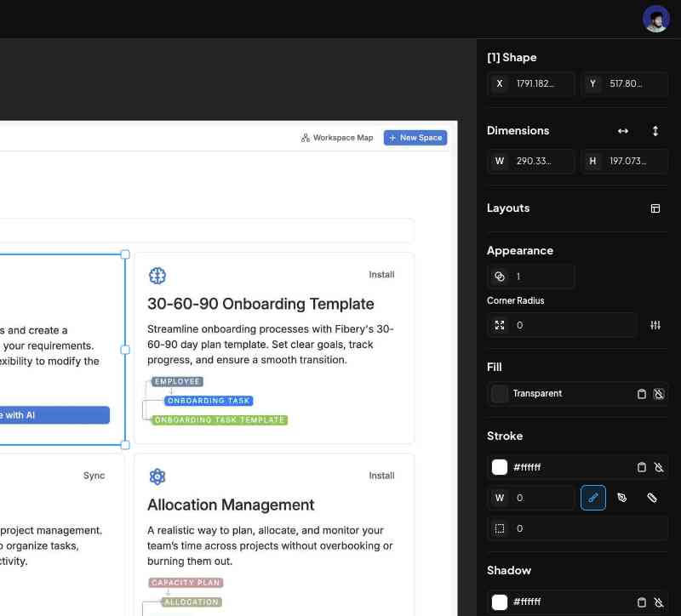Click the stroke dash icon

(x=500, y=528)
